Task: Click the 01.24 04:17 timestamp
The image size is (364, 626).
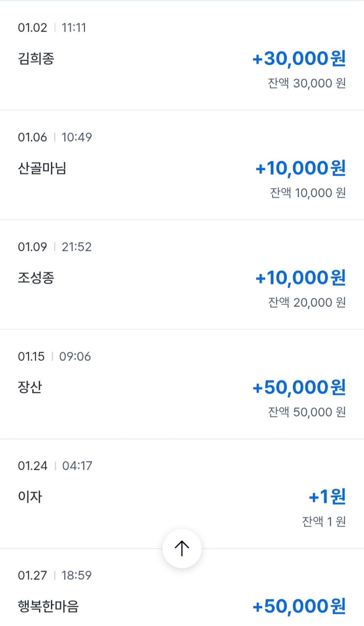Action: point(55,466)
